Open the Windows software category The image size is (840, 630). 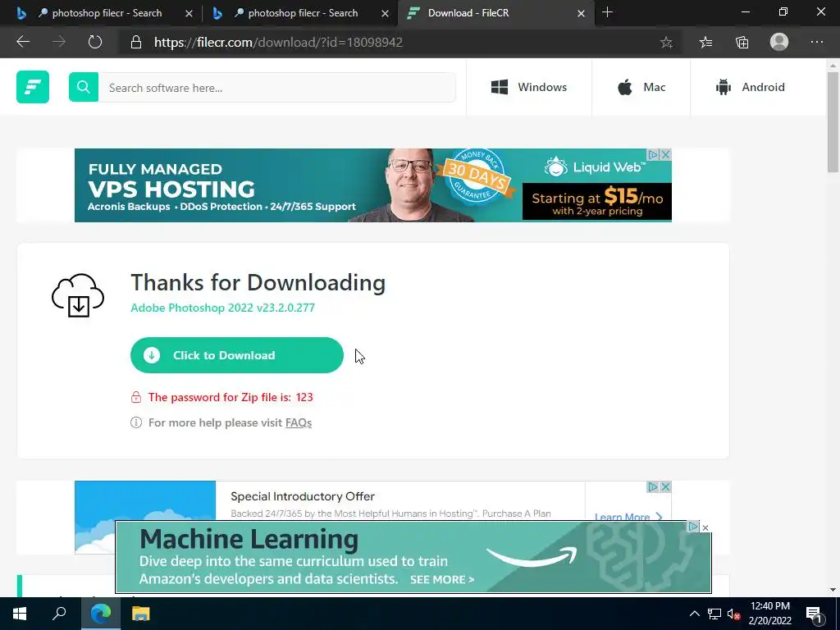(x=529, y=87)
